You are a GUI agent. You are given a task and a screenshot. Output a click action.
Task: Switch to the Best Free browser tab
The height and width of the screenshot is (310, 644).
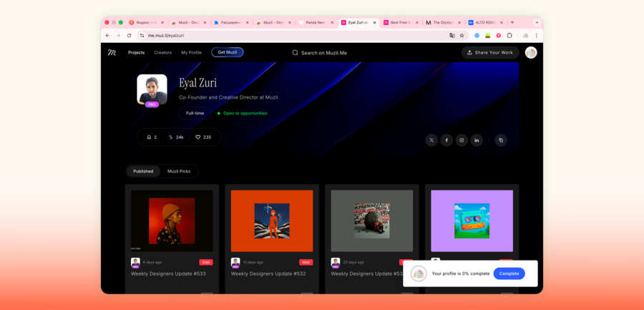click(401, 23)
